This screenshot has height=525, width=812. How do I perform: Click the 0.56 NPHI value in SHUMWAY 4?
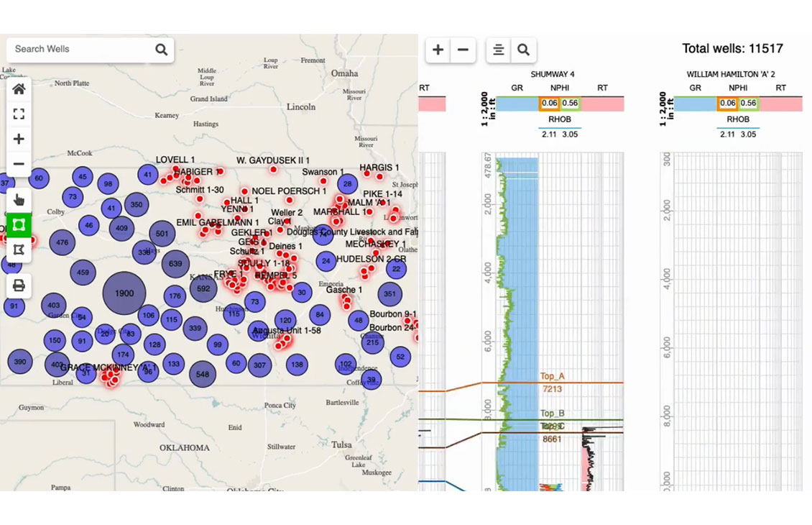click(x=570, y=103)
